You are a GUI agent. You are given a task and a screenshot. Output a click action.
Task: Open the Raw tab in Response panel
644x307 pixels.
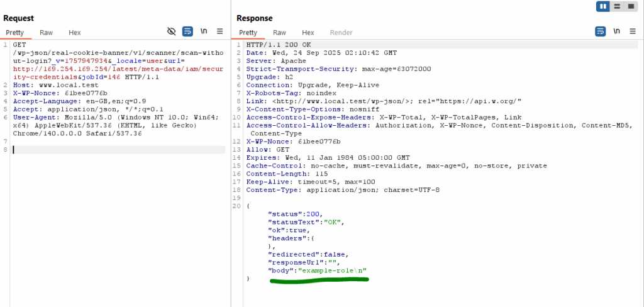pyautogui.click(x=279, y=32)
